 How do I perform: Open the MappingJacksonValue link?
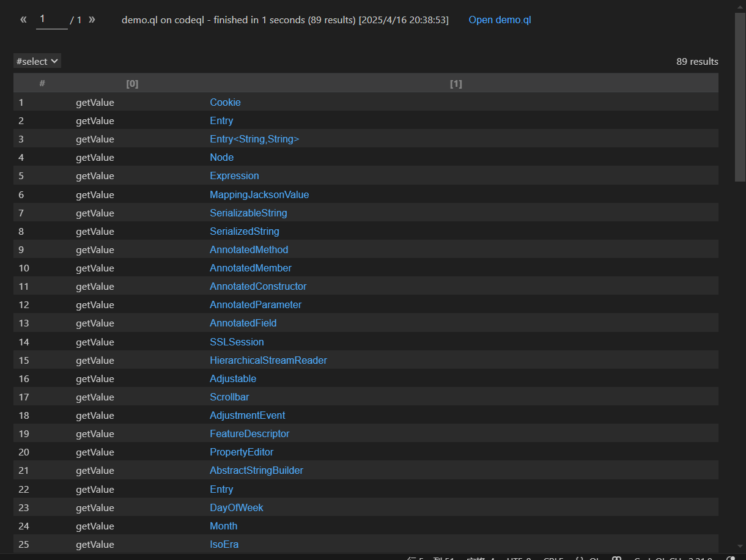tap(259, 194)
